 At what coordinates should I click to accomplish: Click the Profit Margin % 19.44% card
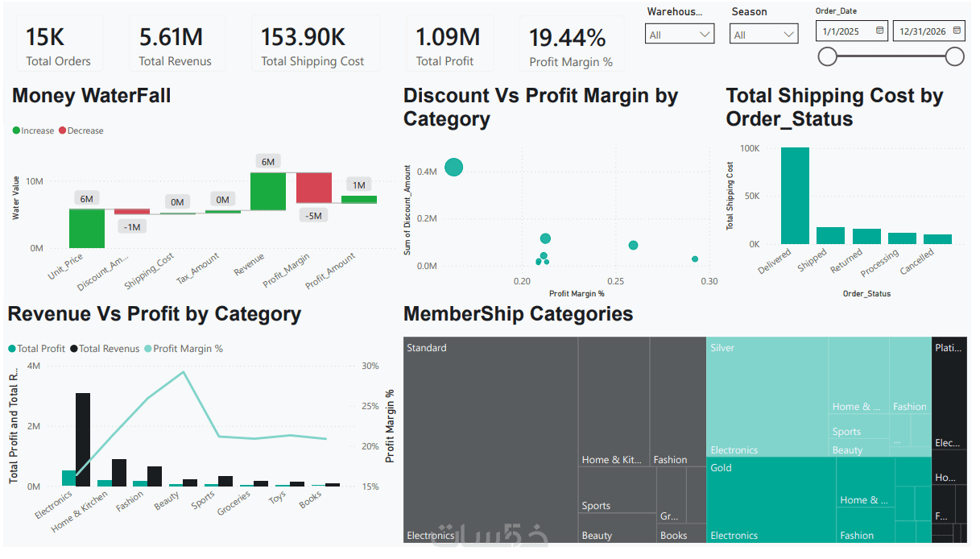click(x=571, y=44)
